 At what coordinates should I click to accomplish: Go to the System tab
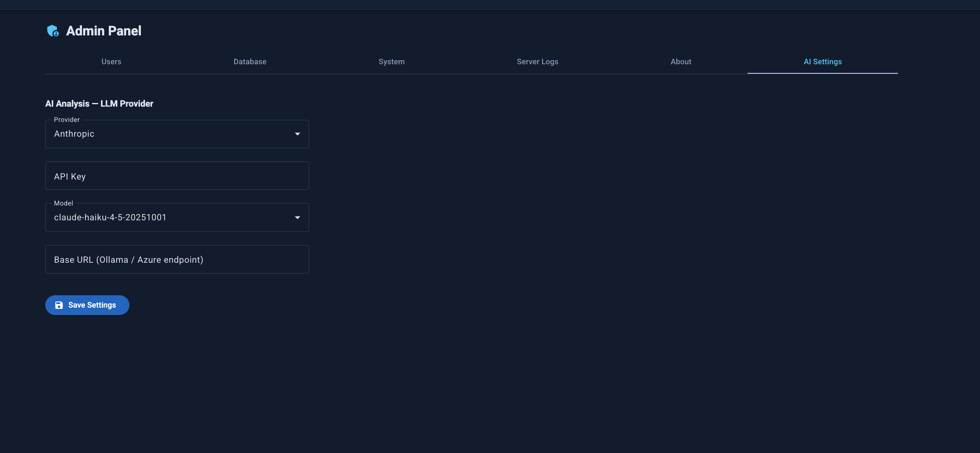[392, 62]
